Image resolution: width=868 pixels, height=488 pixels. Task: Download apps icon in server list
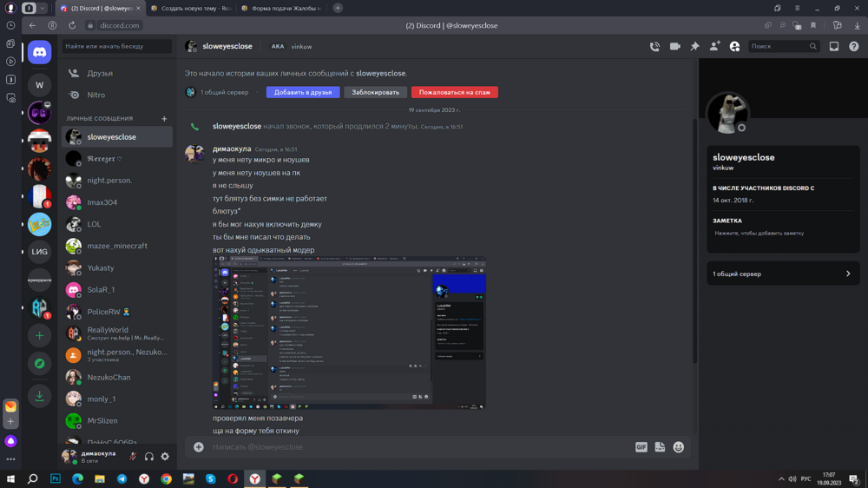[39, 396]
